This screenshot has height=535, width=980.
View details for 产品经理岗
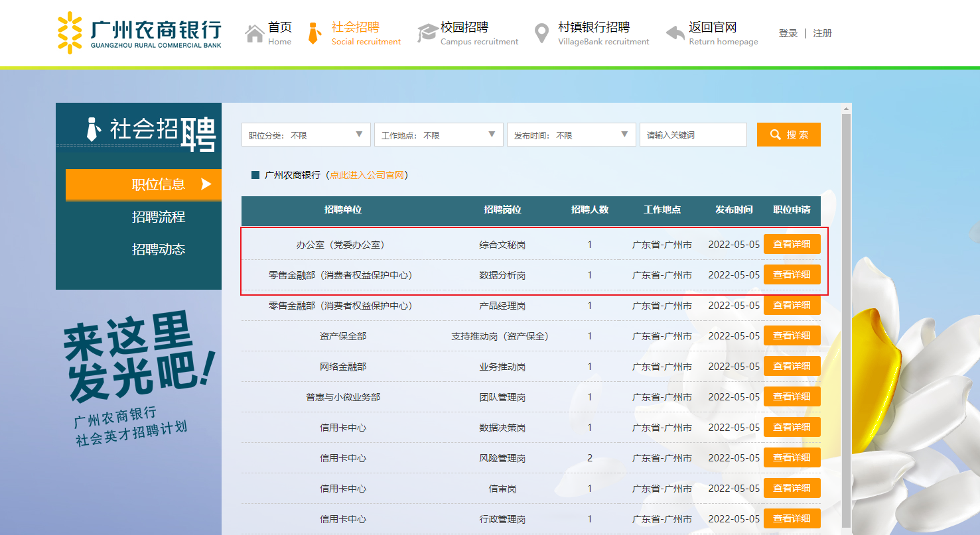pyautogui.click(x=792, y=305)
